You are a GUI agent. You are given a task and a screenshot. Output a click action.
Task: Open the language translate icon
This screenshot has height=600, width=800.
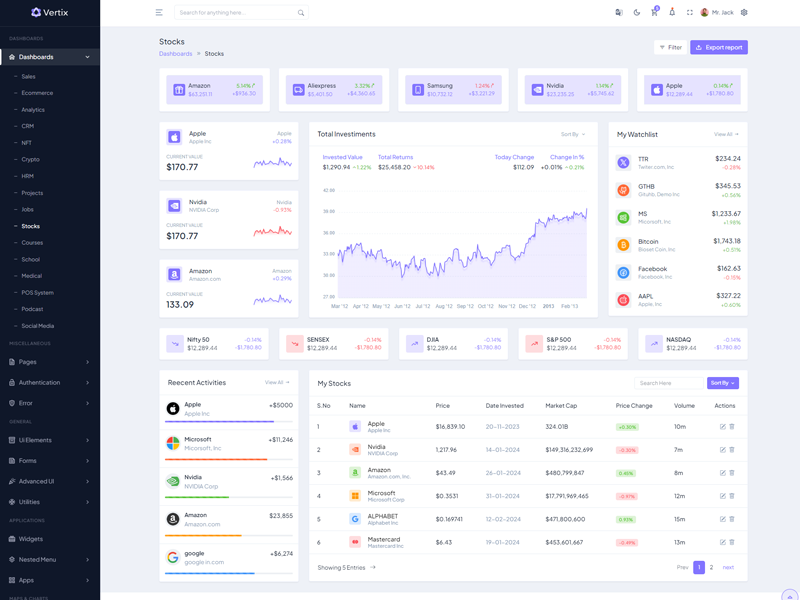pos(619,13)
